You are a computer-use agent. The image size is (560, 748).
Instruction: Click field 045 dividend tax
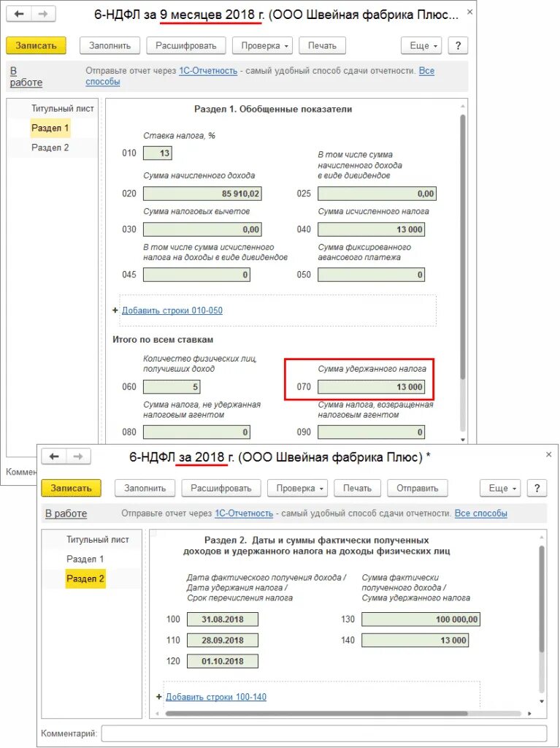(x=196, y=275)
